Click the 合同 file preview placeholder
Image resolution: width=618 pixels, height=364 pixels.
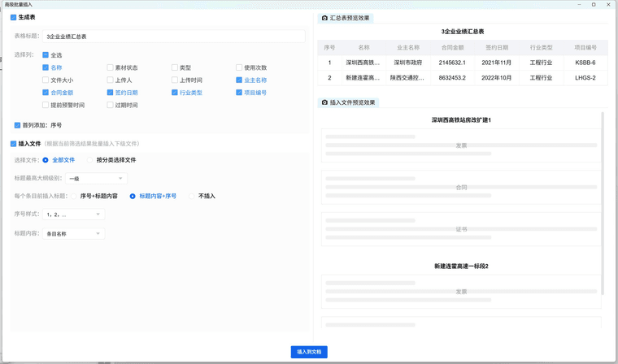pos(461,188)
